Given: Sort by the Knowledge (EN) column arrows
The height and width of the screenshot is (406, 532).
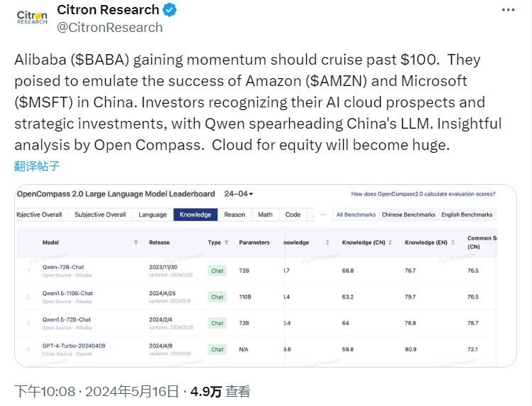Looking at the screenshot, I should click(452, 242).
